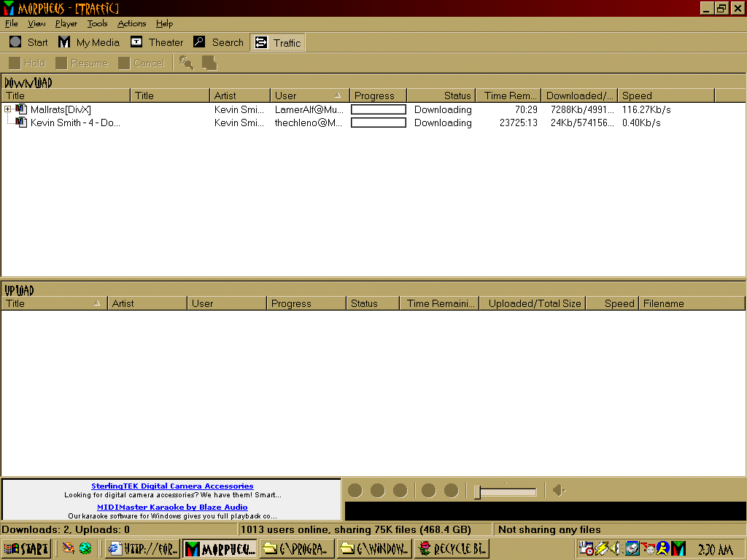Screen dimensions: 747x560
Task: Sort downloads by the Time Rem... column header
Action: [509, 96]
